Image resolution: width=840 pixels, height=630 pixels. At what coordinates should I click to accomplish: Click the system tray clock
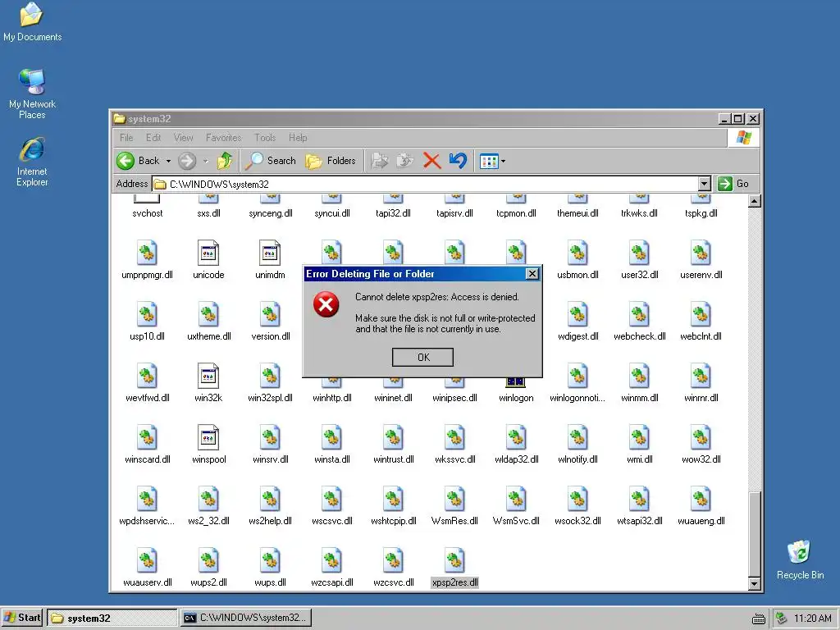812,619
